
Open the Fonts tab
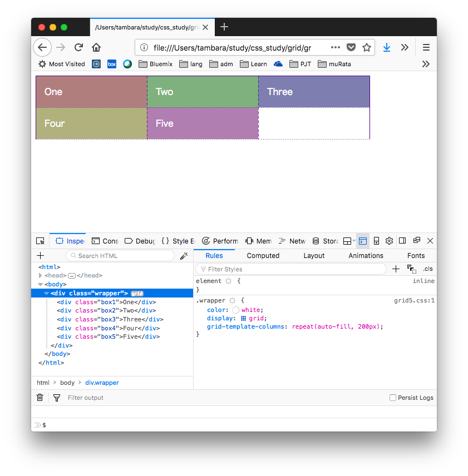[x=416, y=256]
